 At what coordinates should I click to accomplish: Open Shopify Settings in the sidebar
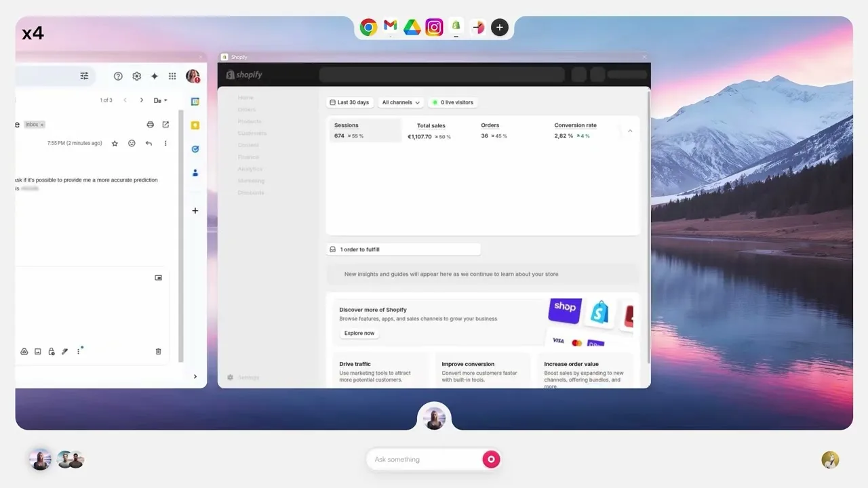tap(243, 378)
